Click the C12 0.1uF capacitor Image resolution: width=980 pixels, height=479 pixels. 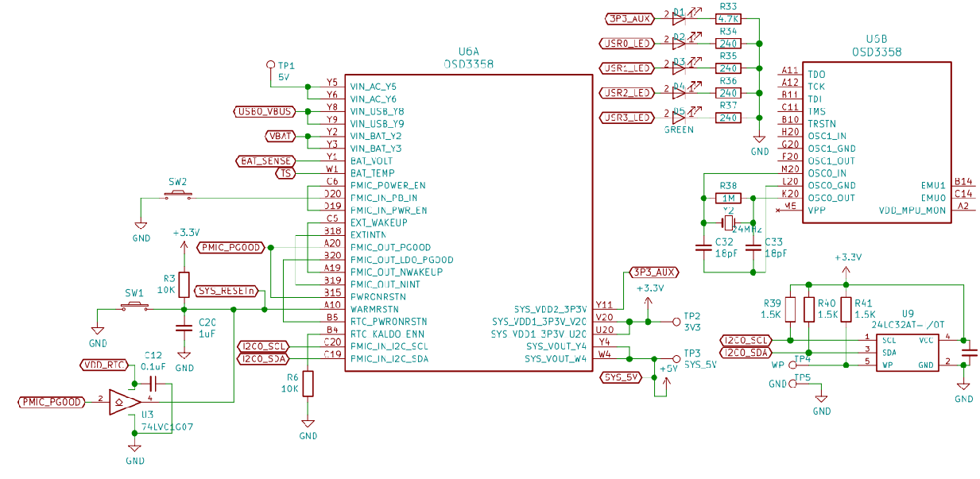154,384
